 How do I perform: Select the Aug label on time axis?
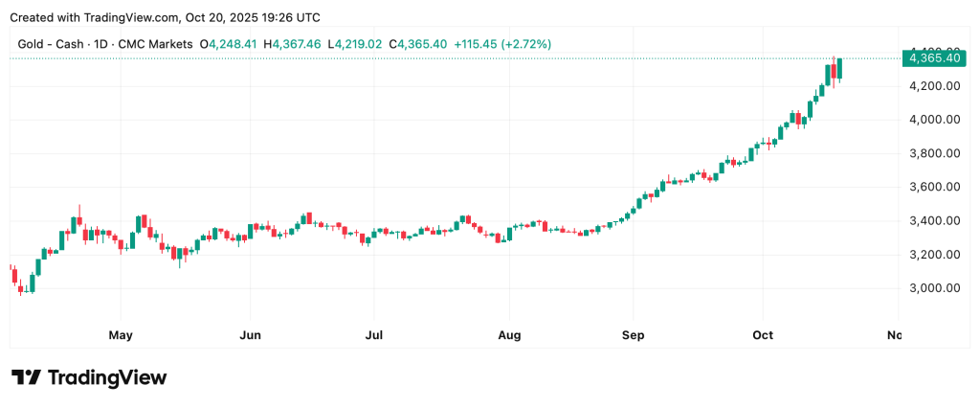pyautogui.click(x=509, y=335)
